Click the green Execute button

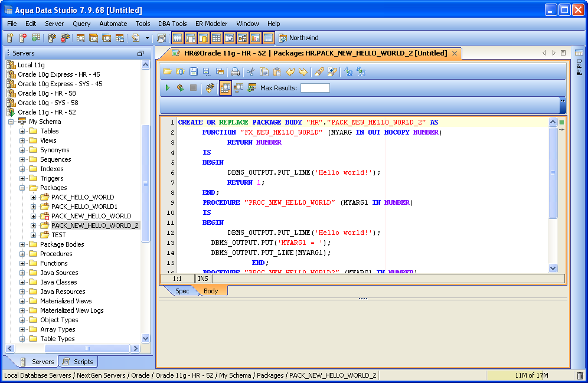168,88
